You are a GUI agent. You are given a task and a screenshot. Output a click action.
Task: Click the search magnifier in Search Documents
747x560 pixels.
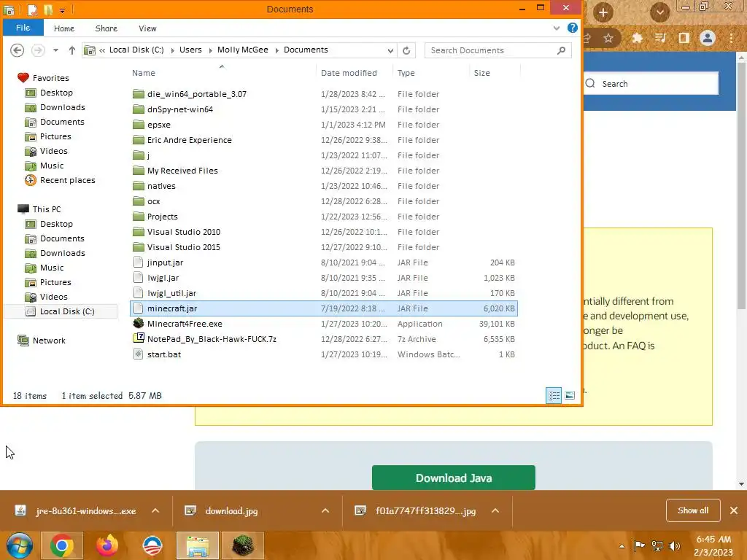tap(562, 50)
